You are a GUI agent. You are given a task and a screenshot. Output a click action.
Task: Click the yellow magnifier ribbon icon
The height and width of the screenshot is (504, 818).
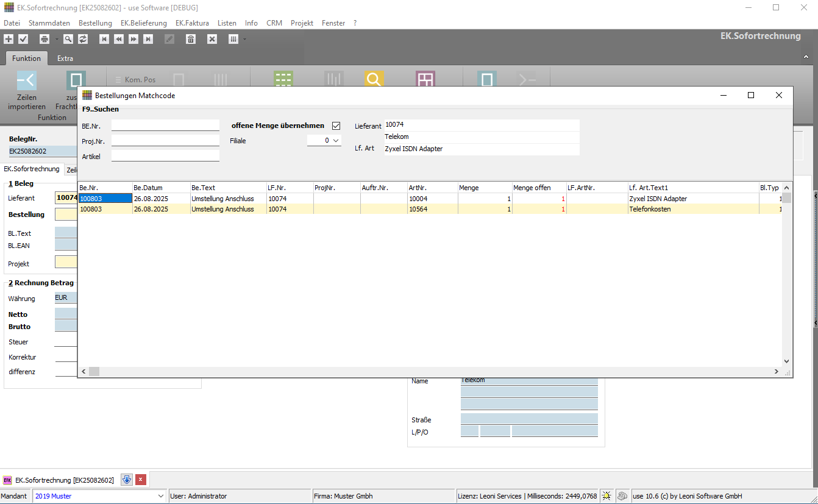coord(374,79)
